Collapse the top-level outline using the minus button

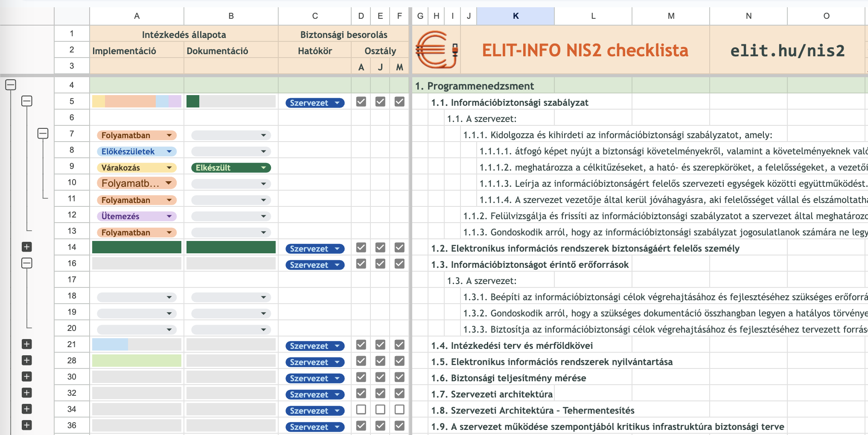pyautogui.click(x=9, y=84)
